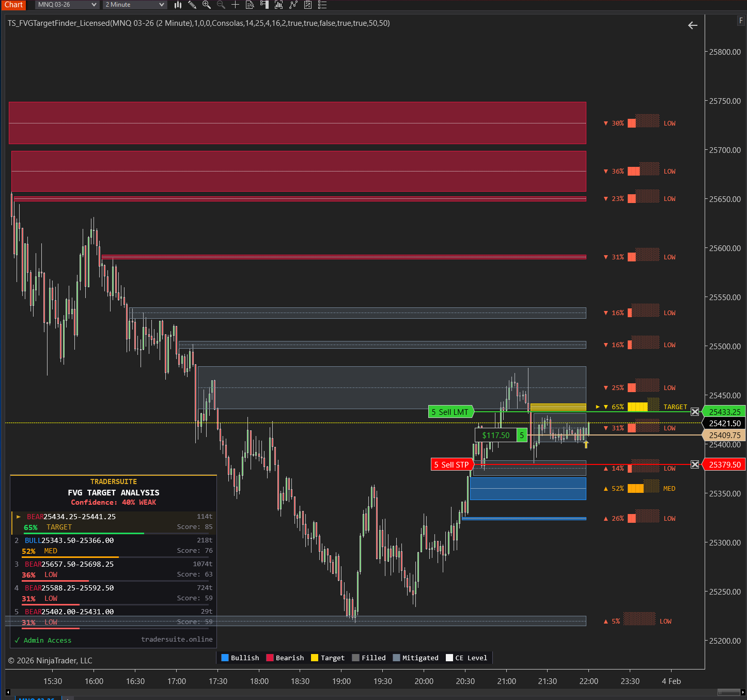This screenshot has height=700, width=747.
Task: Click the 25800.00 price axis label
Action: 725,52
